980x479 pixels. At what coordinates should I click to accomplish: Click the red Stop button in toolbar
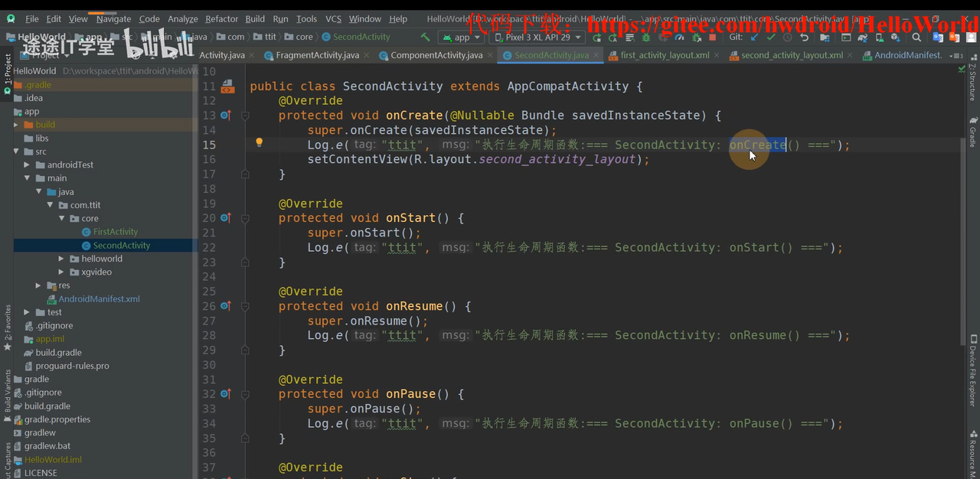point(712,37)
